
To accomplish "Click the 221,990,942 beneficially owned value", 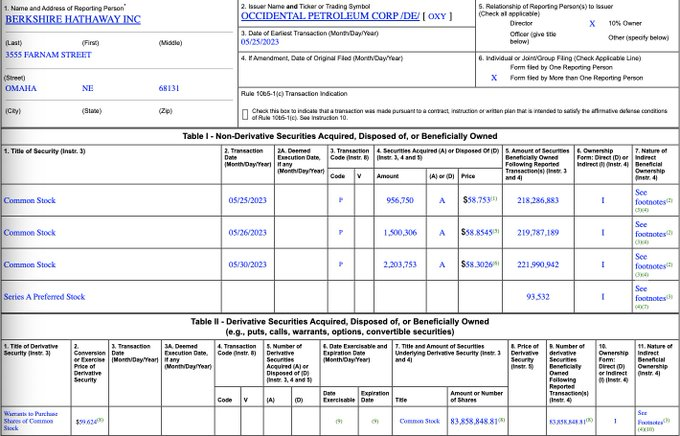I will pyautogui.click(x=538, y=265).
